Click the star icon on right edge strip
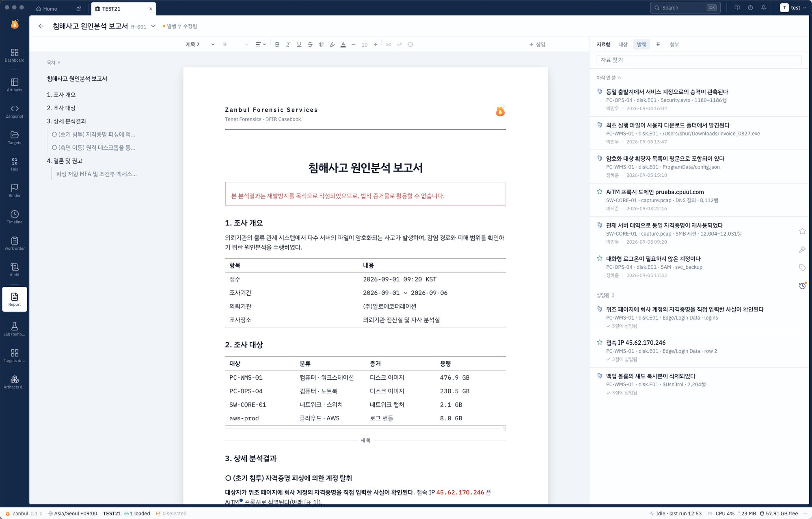Viewport: 812px width, 519px height. [x=802, y=231]
